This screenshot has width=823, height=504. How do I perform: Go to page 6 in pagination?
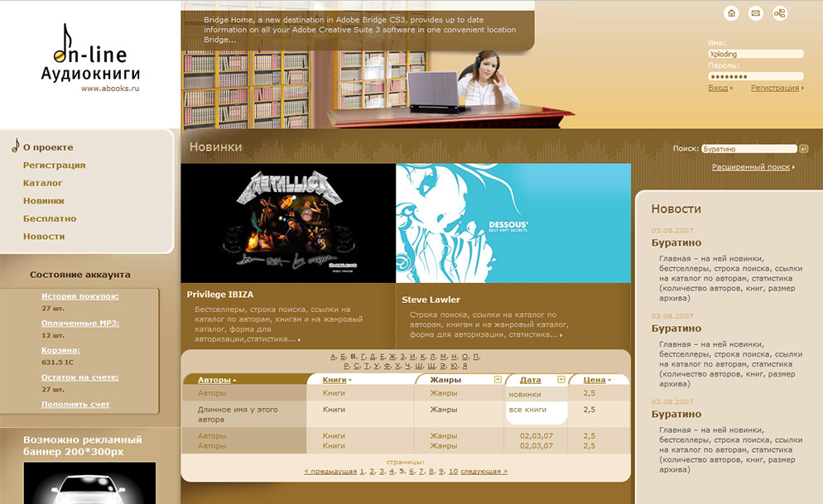[x=411, y=472]
